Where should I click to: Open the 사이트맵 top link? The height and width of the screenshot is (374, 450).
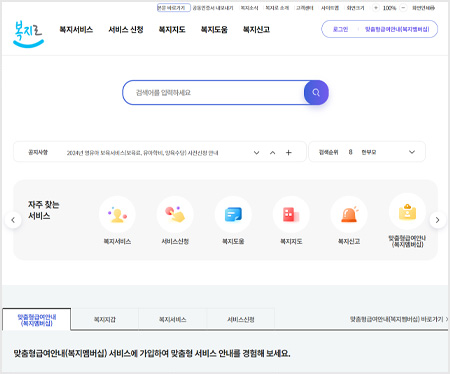[330, 8]
